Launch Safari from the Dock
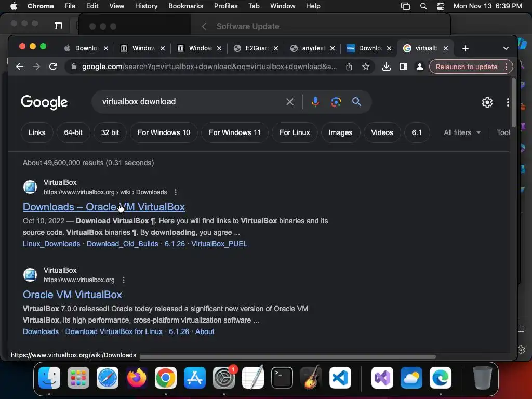 click(108, 378)
